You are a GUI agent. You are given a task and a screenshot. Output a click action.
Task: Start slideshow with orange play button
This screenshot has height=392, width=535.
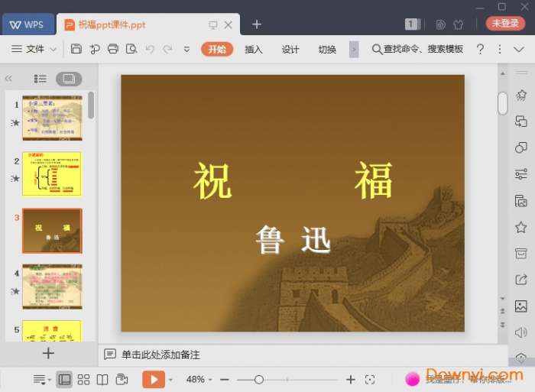pos(154,379)
